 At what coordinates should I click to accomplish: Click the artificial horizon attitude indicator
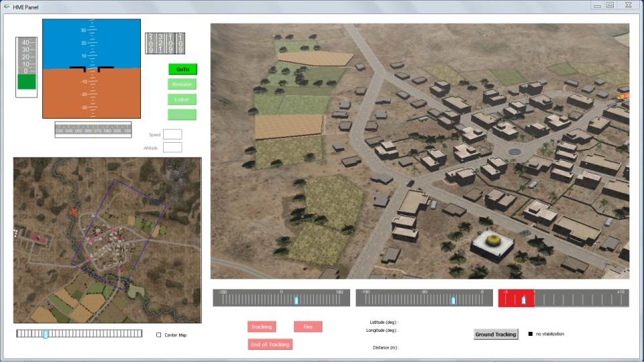pyautogui.click(x=92, y=68)
